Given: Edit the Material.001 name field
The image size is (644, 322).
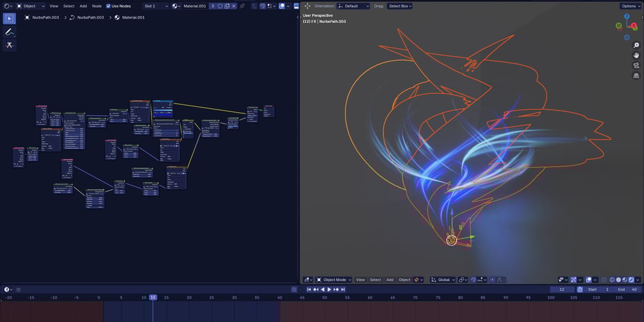Looking at the screenshot, I should 195,6.
